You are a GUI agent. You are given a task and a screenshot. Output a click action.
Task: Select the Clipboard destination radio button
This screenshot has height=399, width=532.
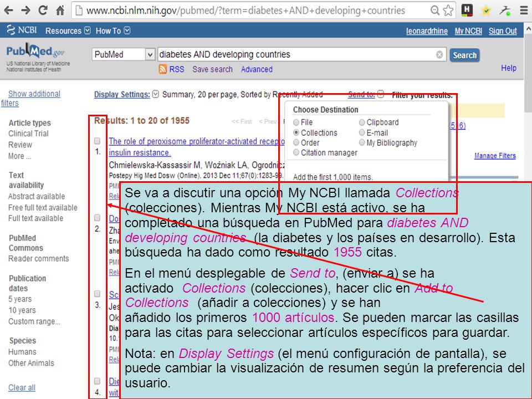pyautogui.click(x=362, y=122)
